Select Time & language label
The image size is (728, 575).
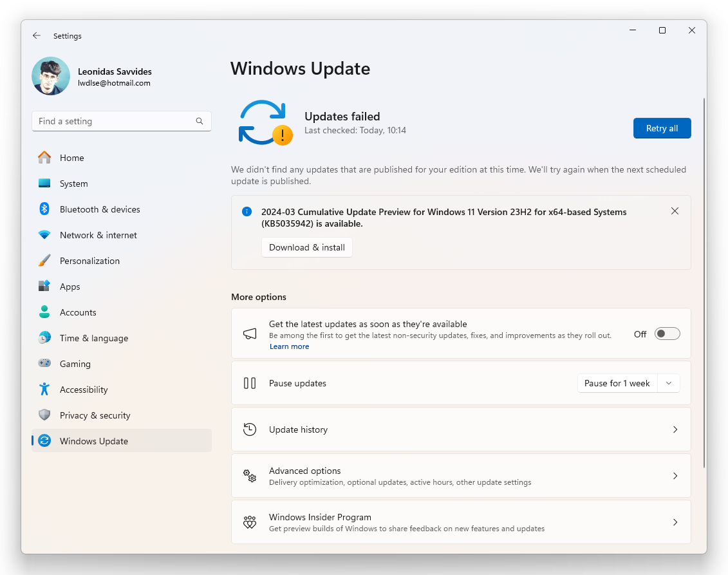tap(94, 338)
